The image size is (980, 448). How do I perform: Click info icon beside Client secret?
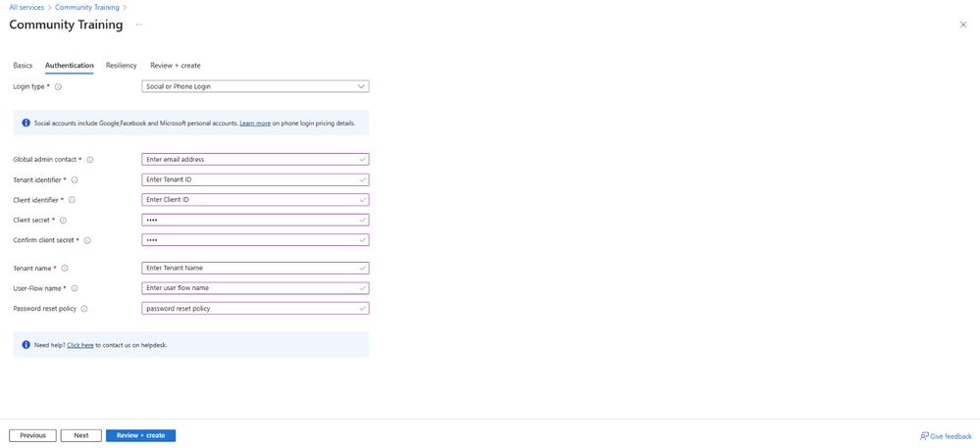point(63,220)
